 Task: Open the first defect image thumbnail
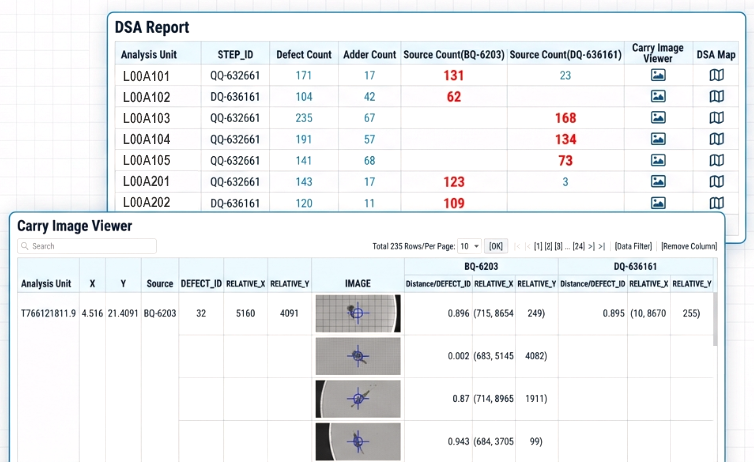click(357, 313)
